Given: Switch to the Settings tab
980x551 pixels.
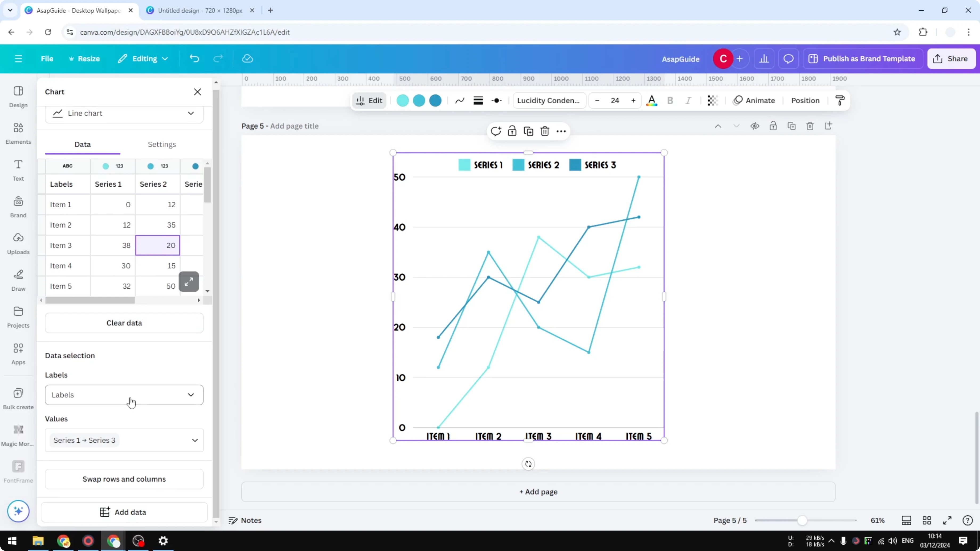Looking at the screenshot, I should [162, 144].
